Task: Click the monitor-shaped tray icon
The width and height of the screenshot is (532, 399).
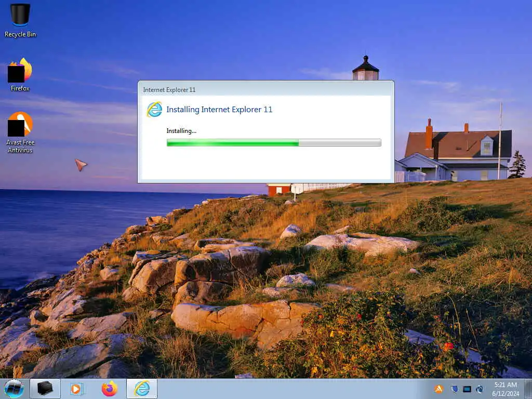Action: pyautogui.click(x=467, y=389)
